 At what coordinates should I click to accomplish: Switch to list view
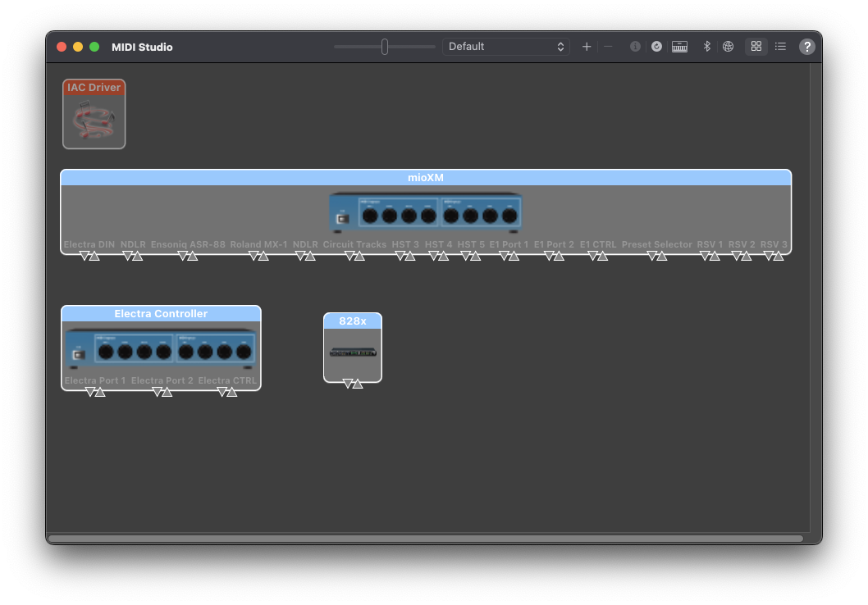point(780,47)
